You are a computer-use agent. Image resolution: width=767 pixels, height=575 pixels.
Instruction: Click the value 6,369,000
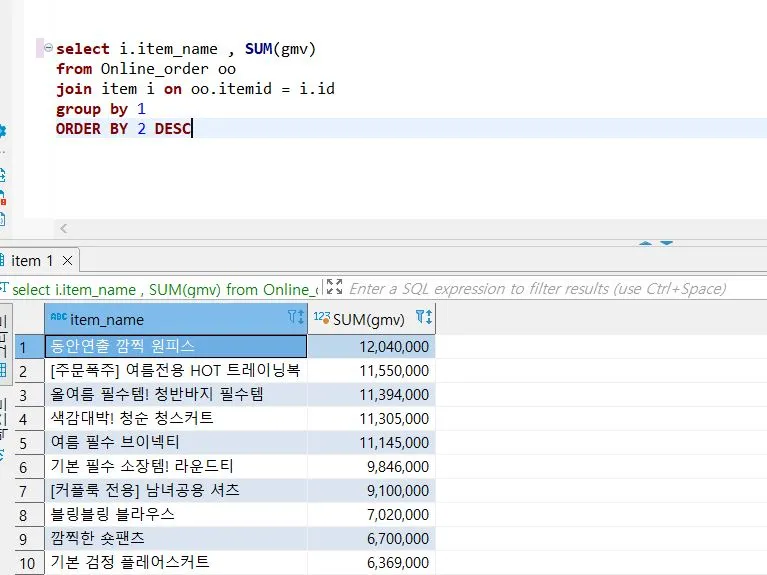[x=398, y=562]
